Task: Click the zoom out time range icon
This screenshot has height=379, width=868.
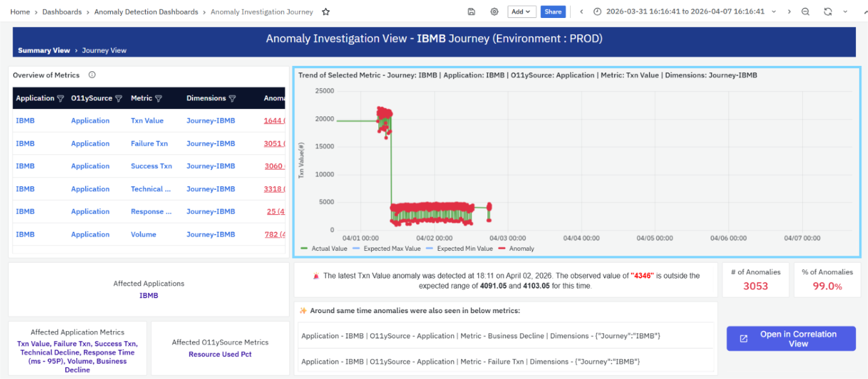Action: coord(806,12)
